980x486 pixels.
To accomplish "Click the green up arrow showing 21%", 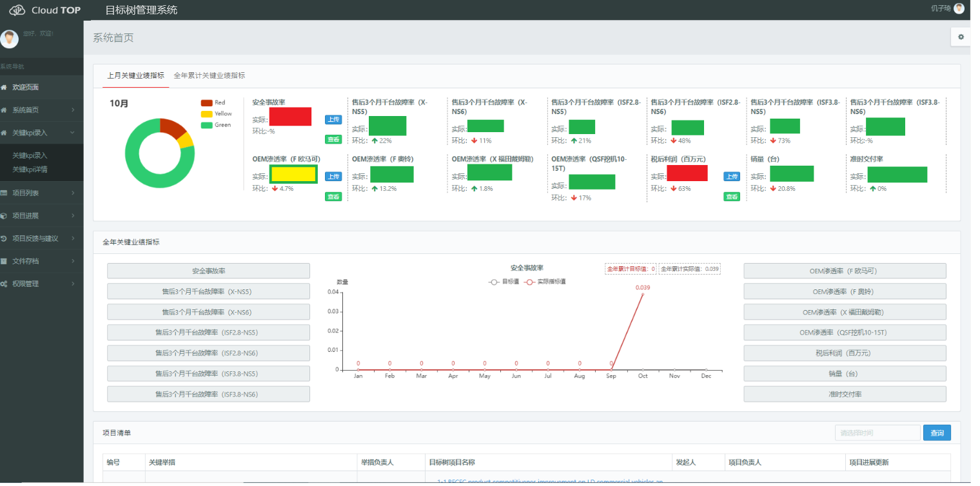I will [574, 141].
